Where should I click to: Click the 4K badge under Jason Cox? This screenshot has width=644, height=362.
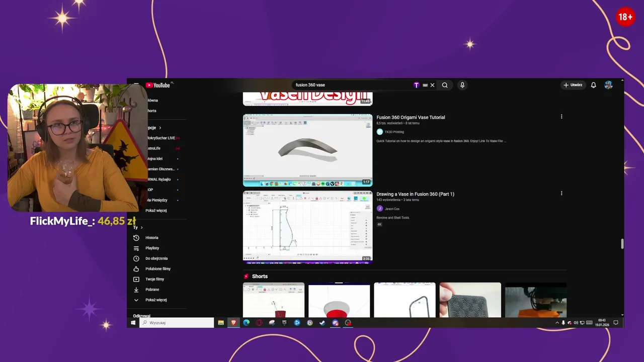coord(379,224)
